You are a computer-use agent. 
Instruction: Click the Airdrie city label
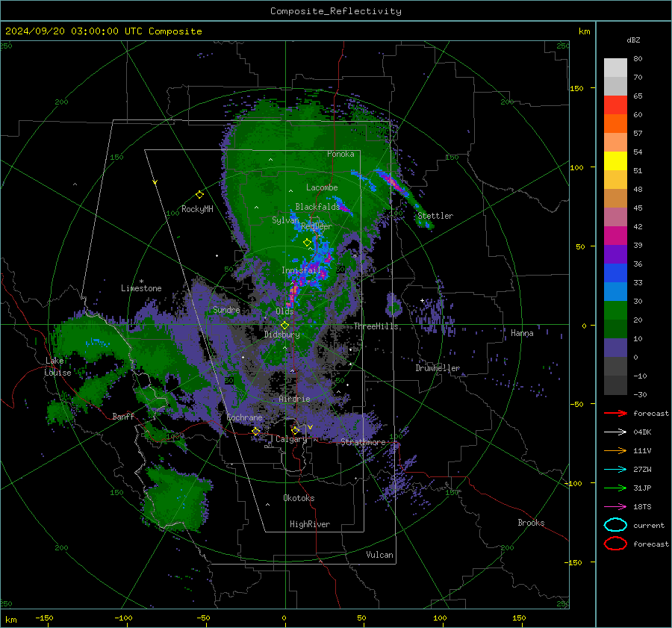pos(294,399)
